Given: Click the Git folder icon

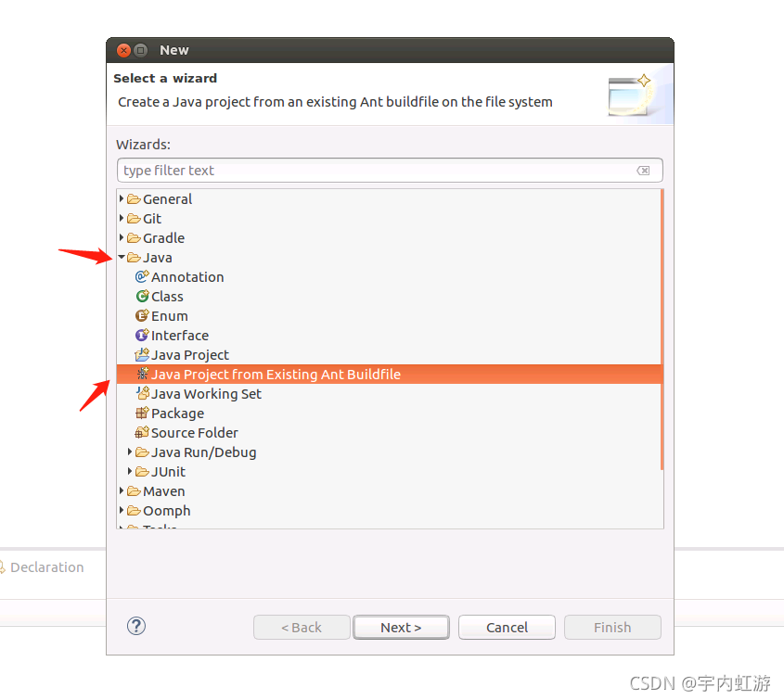Looking at the screenshot, I should 134,218.
